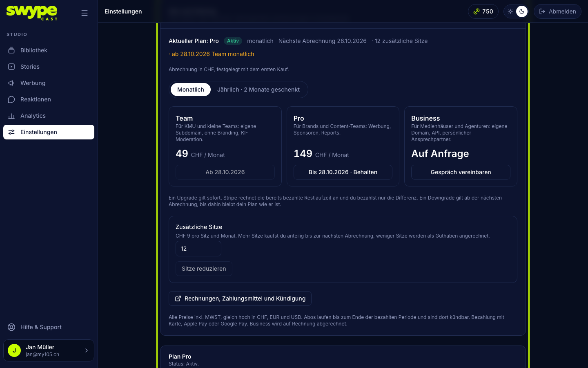Focus the additional seats number field
This screenshot has width=588, height=368.
(198, 249)
